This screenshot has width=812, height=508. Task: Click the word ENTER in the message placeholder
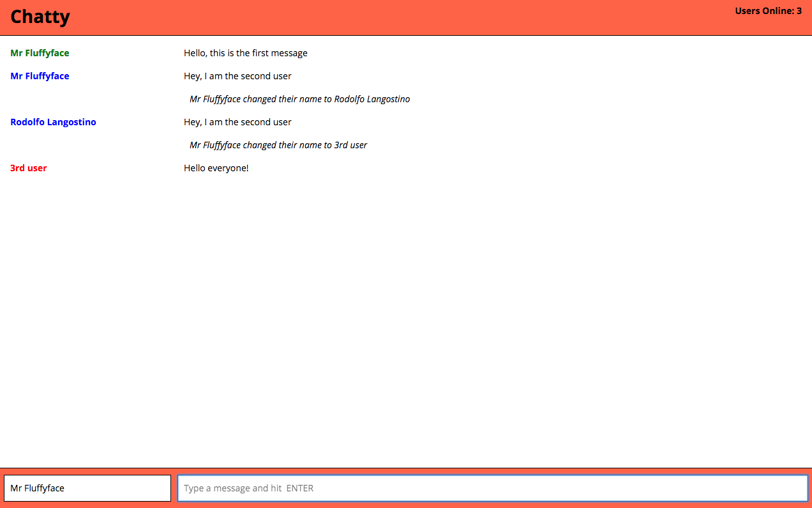[299, 488]
